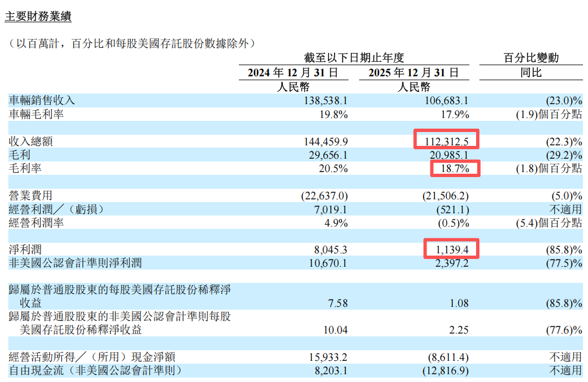This screenshot has height=382, width=588.
Task: Click the 營業費用 row label
Action: click(31, 195)
